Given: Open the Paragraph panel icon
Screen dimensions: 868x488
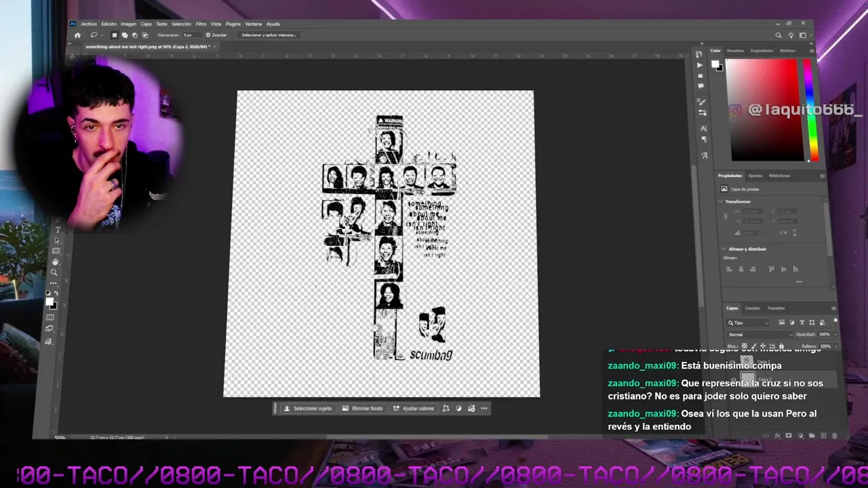Looking at the screenshot, I should pyautogui.click(x=704, y=139).
